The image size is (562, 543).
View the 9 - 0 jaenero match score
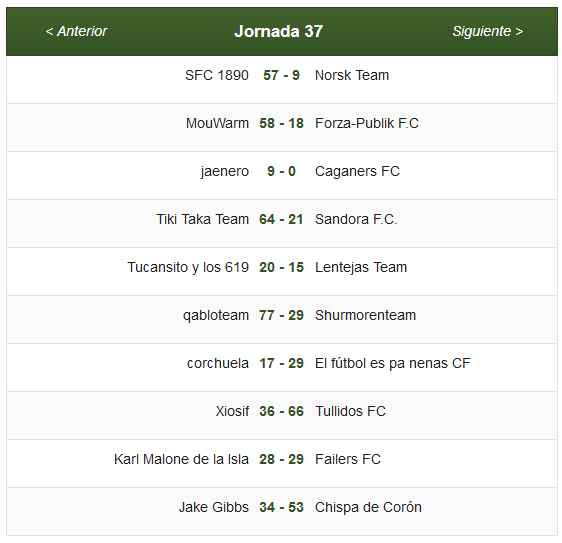(281, 172)
